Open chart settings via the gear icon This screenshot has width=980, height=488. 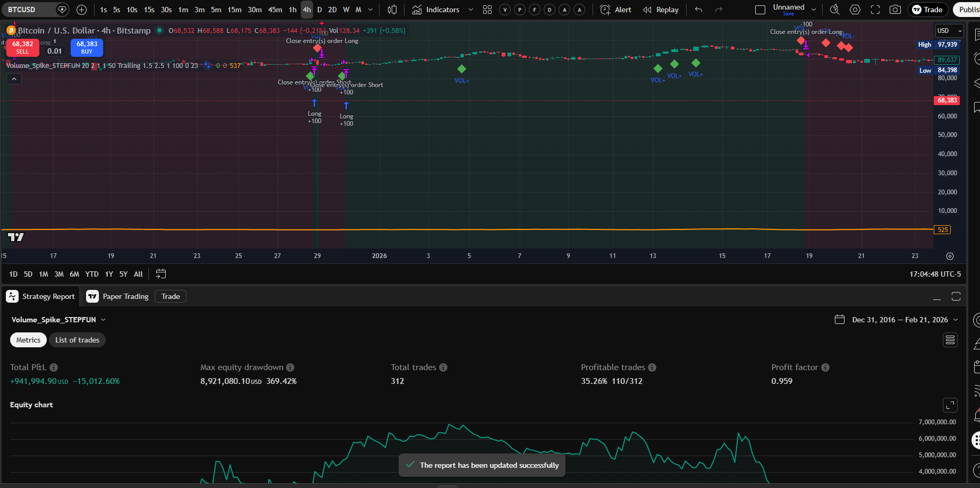coord(855,10)
